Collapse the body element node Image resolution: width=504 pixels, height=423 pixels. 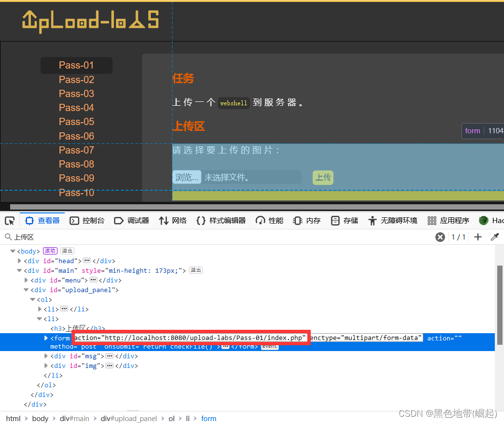[13, 251]
